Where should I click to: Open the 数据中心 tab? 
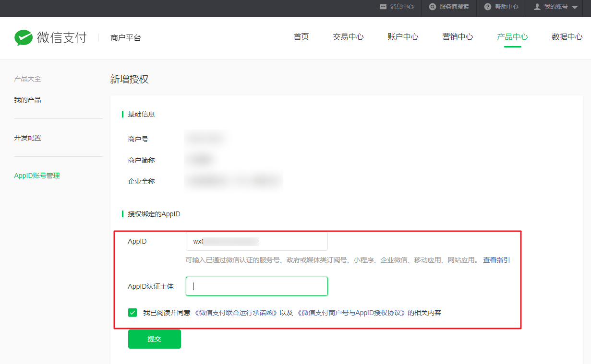click(567, 37)
